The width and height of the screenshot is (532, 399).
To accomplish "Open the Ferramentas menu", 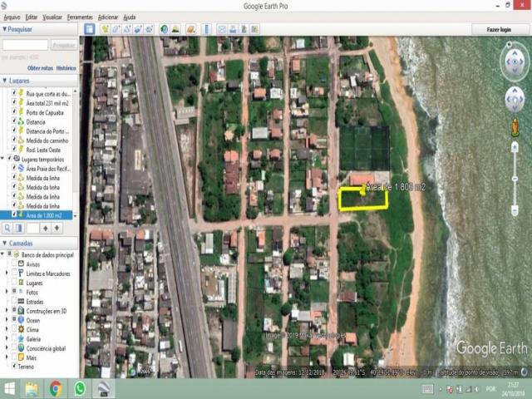I will [x=80, y=17].
